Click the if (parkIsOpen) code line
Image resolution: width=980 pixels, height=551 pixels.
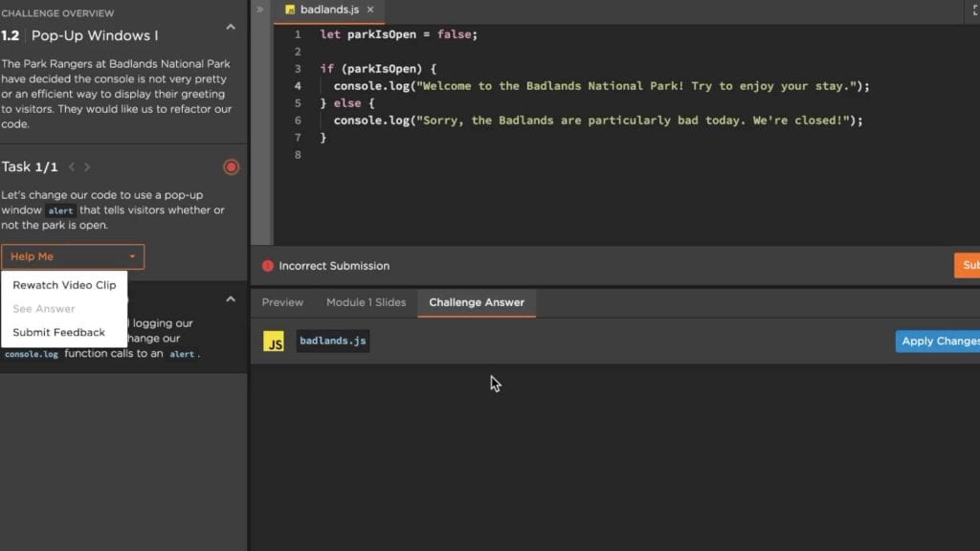pyautogui.click(x=378, y=69)
